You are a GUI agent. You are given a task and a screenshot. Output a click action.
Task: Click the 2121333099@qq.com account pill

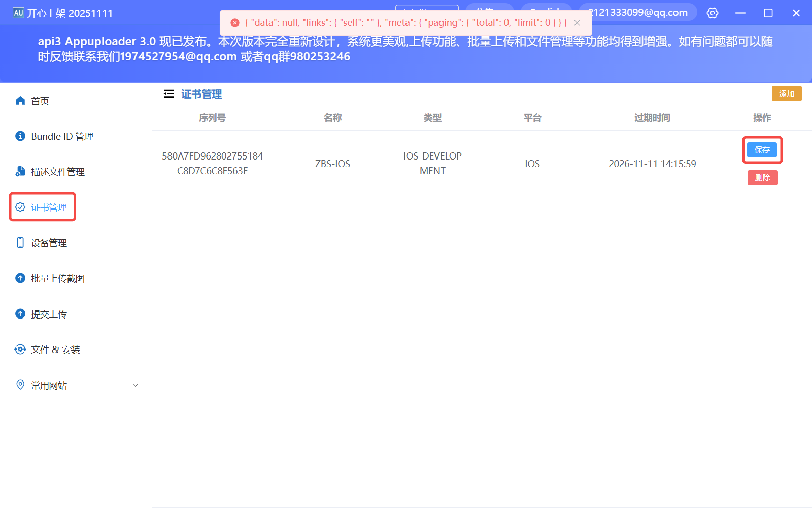637,12
